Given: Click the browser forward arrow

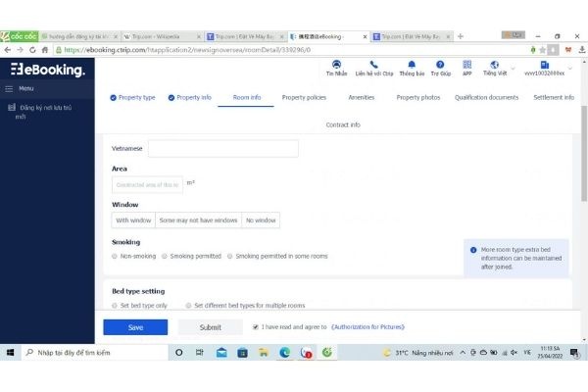Looking at the screenshot, I should click(x=20, y=50).
